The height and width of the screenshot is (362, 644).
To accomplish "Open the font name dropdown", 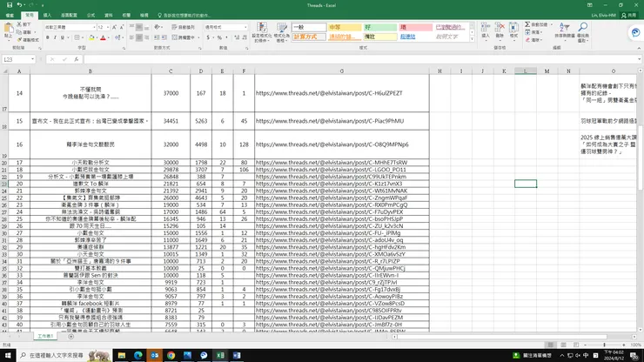I will pos(95,27).
